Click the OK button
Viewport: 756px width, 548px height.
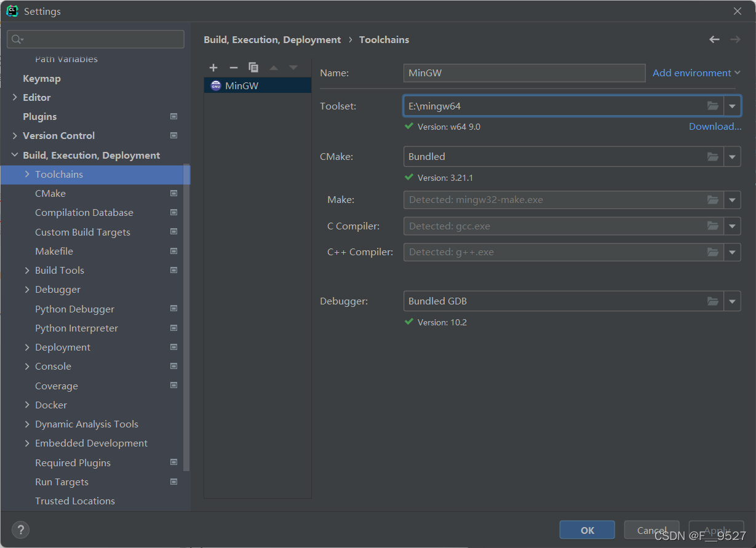587,530
